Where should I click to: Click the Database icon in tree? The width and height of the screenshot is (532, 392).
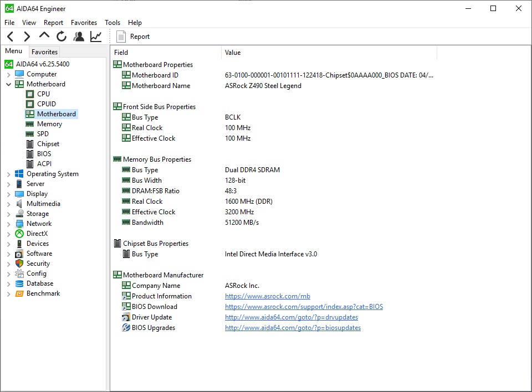[19, 283]
